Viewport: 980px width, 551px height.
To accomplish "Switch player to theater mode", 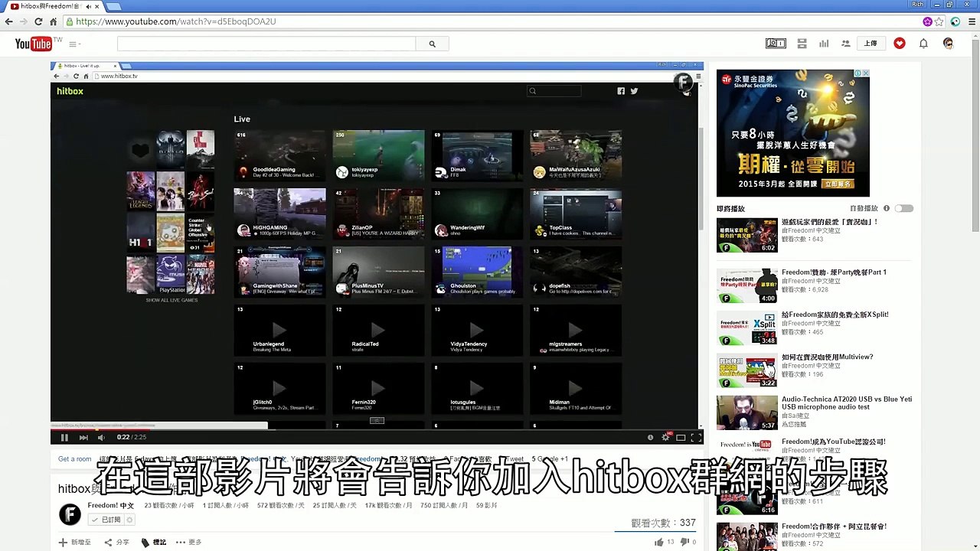I will 681,437.
